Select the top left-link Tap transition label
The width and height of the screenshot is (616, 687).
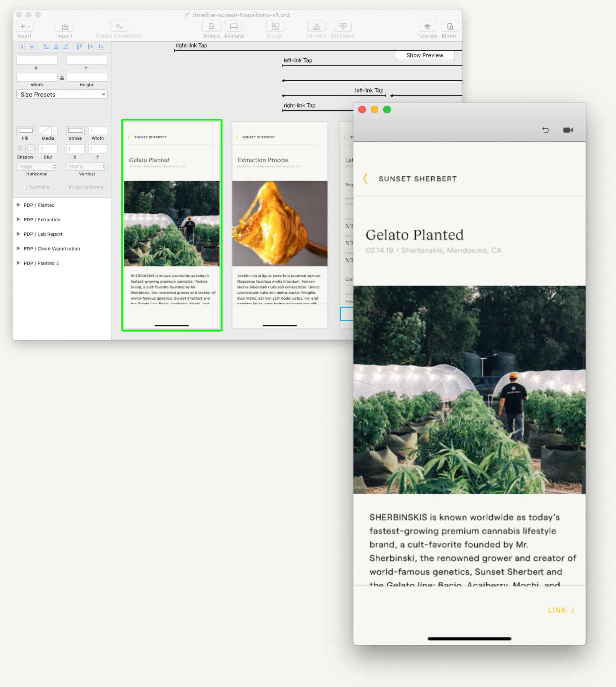[298, 60]
